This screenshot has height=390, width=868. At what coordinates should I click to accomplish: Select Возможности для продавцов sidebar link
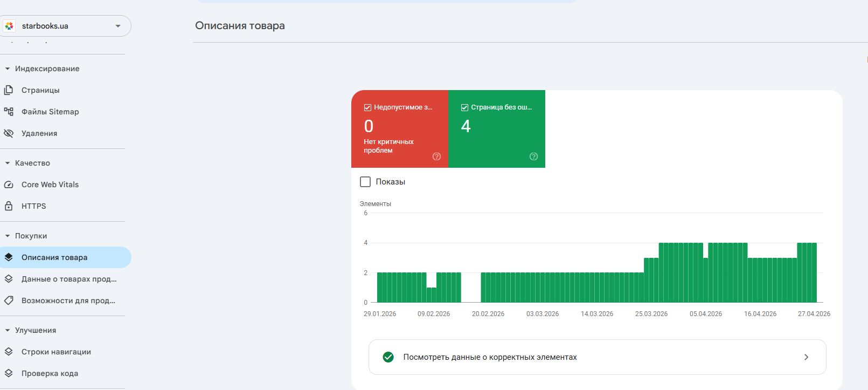coord(68,300)
